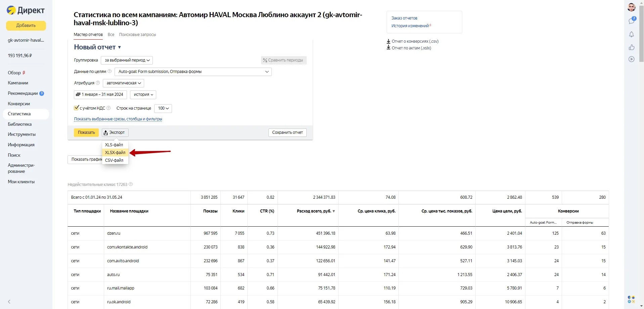
Task: Click help icon next to Атрибуция
Action: coord(98,83)
